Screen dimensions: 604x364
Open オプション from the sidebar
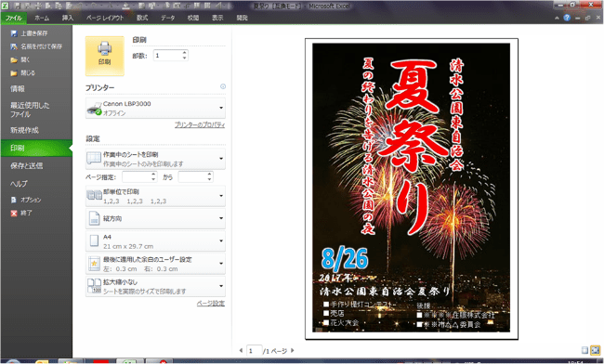coord(26,200)
